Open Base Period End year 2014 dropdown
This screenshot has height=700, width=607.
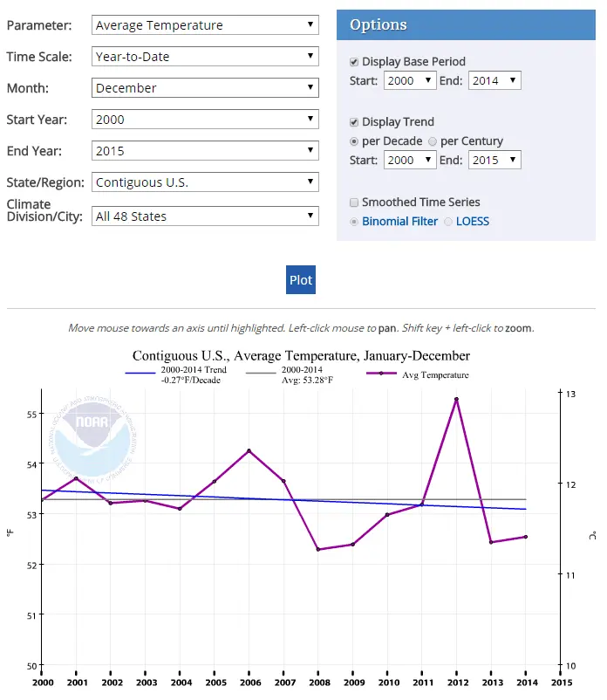(x=494, y=81)
